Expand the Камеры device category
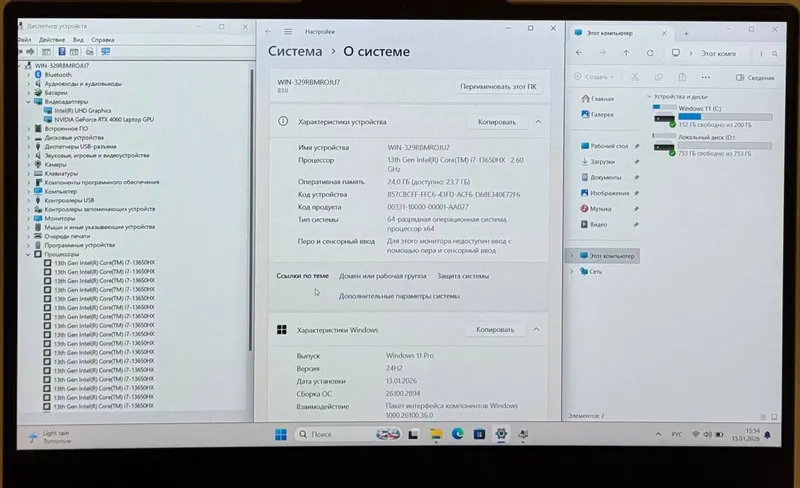Screen dimensions: 800x488 (29, 164)
